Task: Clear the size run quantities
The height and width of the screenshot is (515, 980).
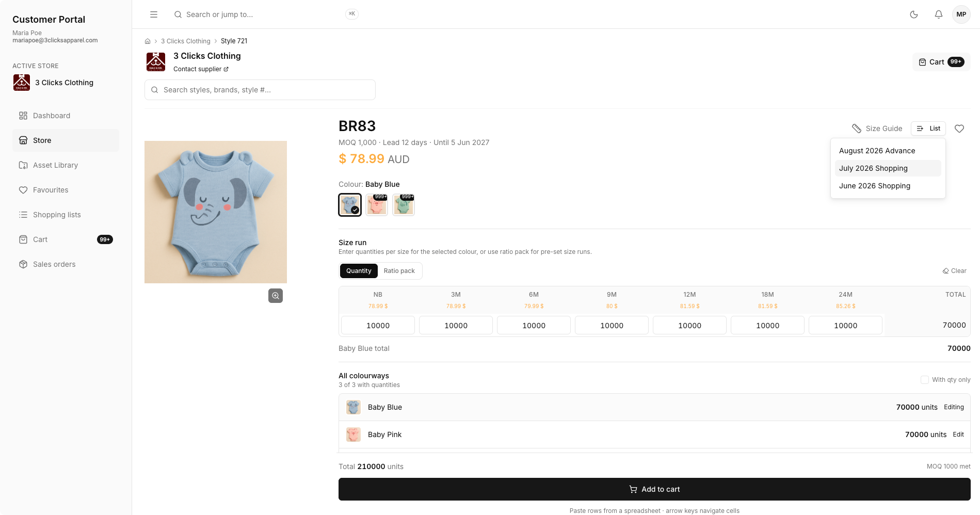Action: coord(955,271)
